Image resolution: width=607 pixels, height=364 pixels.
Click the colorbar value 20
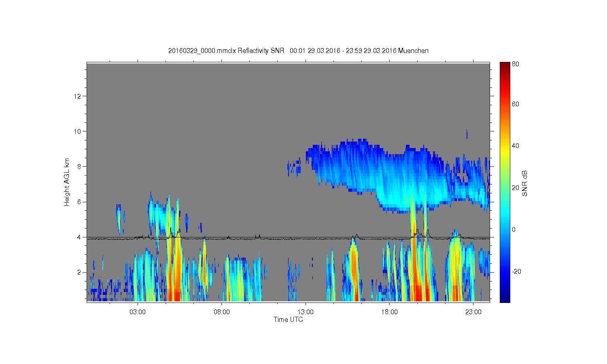click(516, 188)
